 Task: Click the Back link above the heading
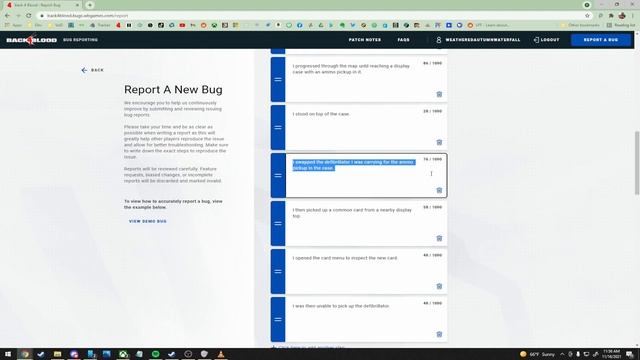(x=93, y=70)
